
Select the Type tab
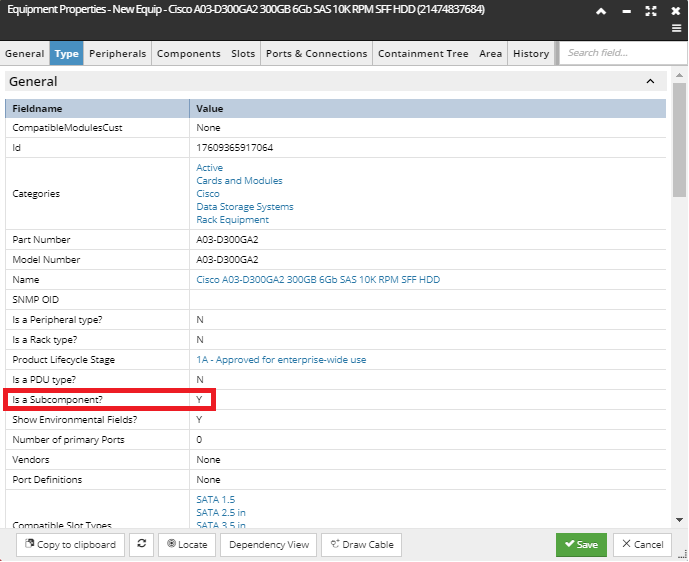click(x=66, y=53)
